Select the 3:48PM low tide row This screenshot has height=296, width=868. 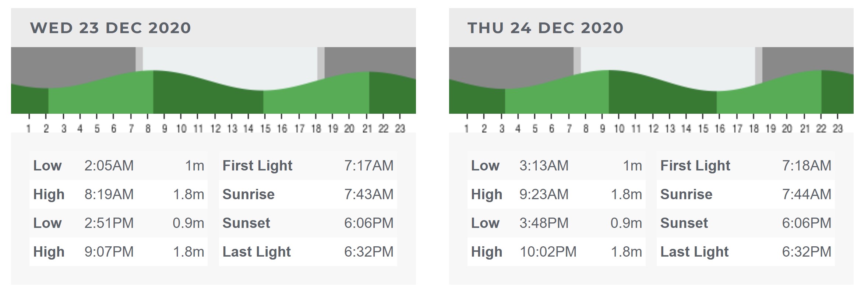[x=556, y=223]
